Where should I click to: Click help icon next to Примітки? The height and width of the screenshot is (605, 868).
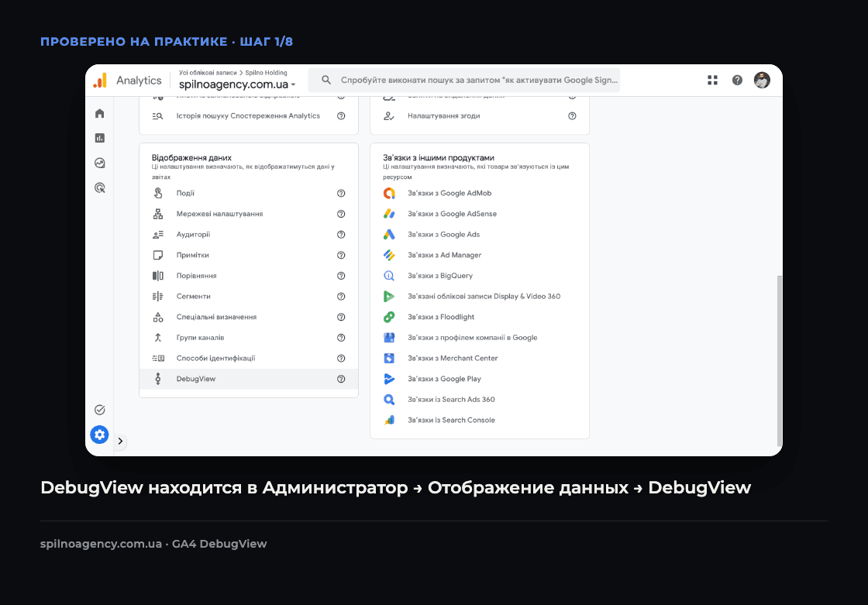(341, 255)
